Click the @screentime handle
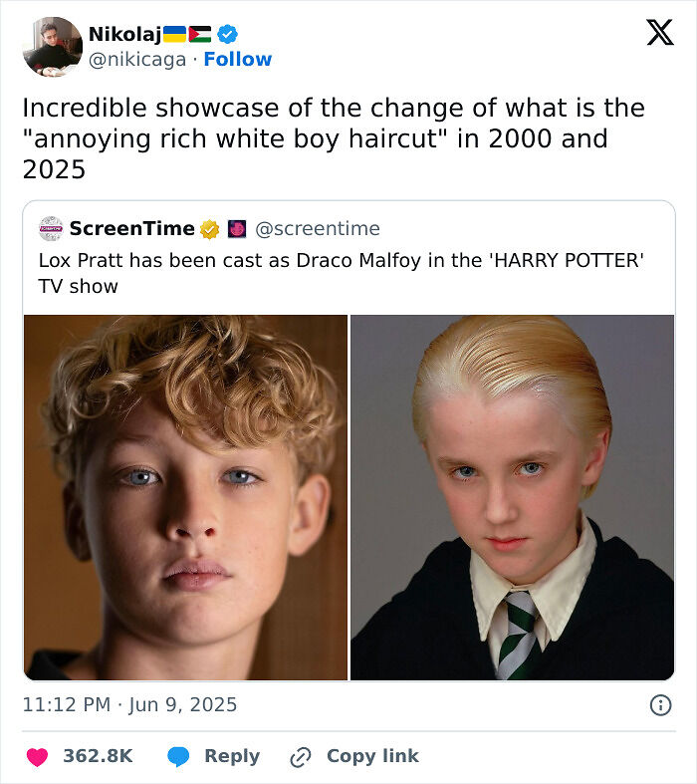Screen dimensions: 697x784 click(318, 229)
